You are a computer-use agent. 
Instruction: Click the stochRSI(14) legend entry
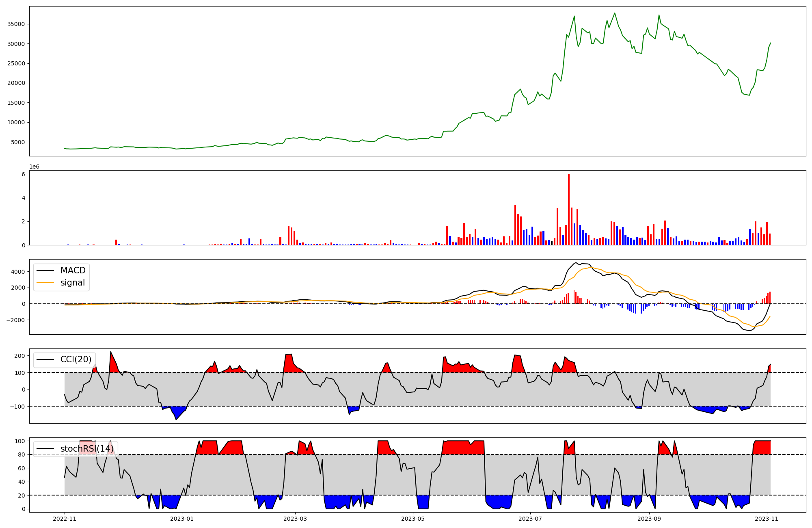coord(87,449)
